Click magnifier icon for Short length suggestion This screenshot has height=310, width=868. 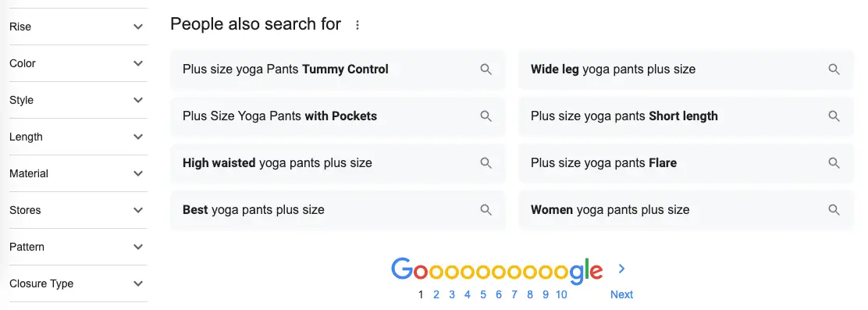(x=834, y=116)
